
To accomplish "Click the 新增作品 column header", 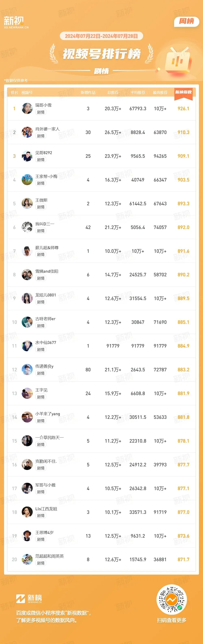I will click(x=88, y=93).
